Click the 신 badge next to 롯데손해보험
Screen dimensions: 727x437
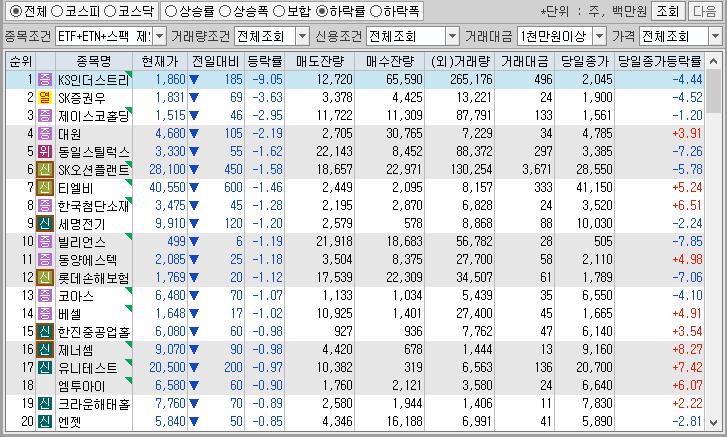45,278
